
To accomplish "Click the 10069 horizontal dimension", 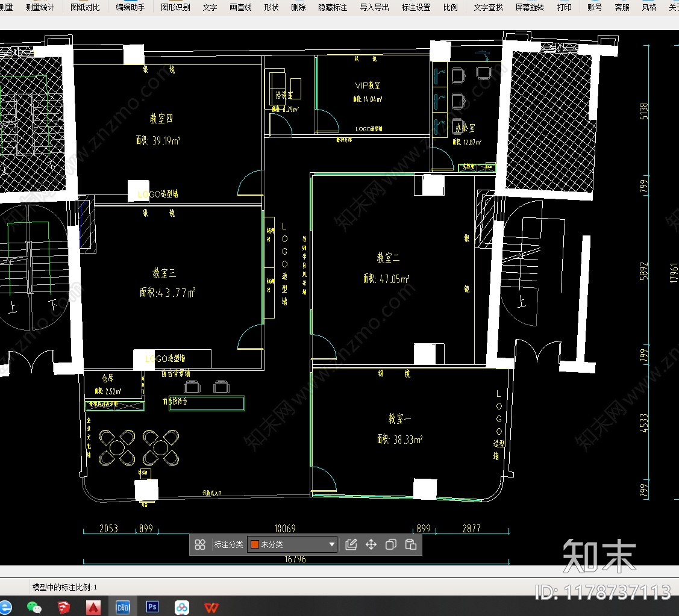I will (x=285, y=529).
